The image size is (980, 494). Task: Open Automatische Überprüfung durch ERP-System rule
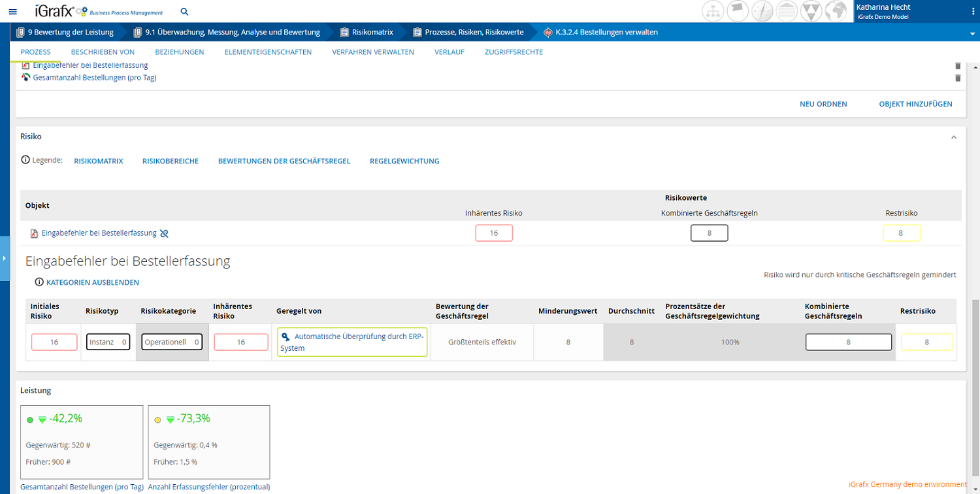[x=352, y=342]
